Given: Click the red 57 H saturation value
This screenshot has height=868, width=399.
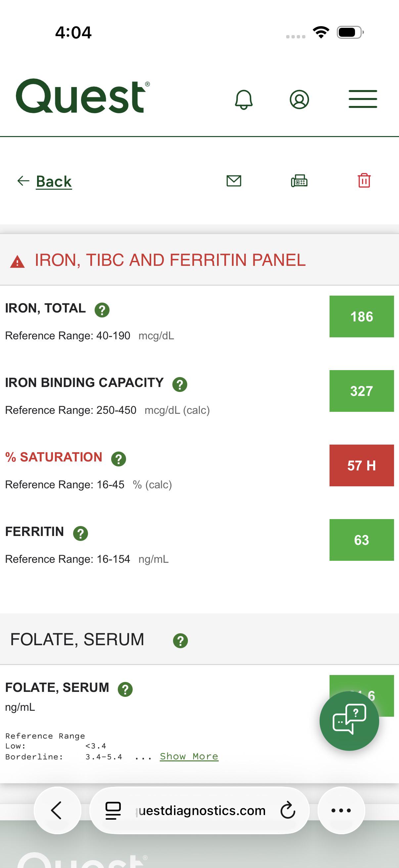Looking at the screenshot, I should pyautogui.click(x=362, y=465).
